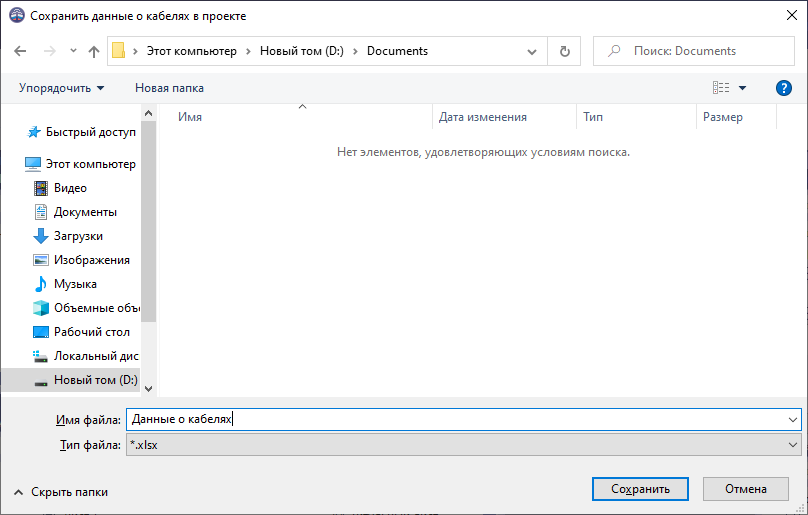Viewport: 808px width, 515px height.
Task: Refresh the Documents folder listing
Action: coord(565,51)
